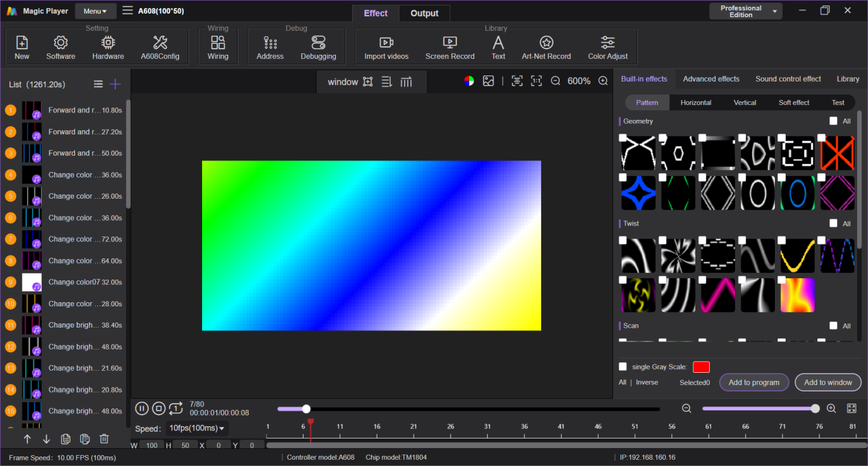
Task: Tick the checkbox on the red X Geometry effect
Action: click(x=823, y=138)
